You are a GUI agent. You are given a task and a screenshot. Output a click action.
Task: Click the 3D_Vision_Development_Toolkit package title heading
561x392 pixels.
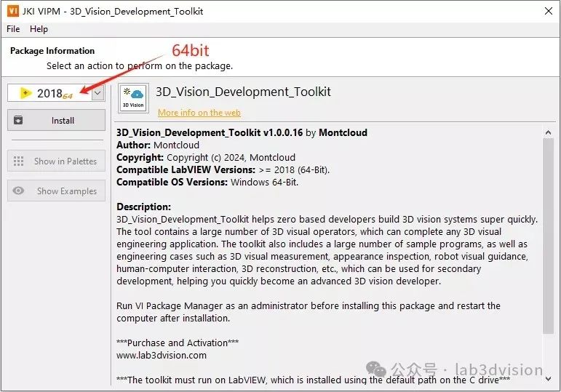[x=243, y=92]
